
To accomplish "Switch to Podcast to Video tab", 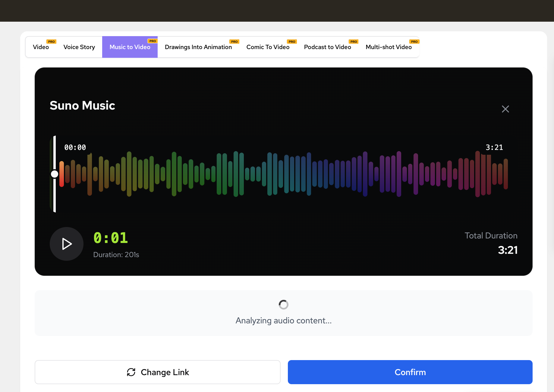I will point(327,47).
